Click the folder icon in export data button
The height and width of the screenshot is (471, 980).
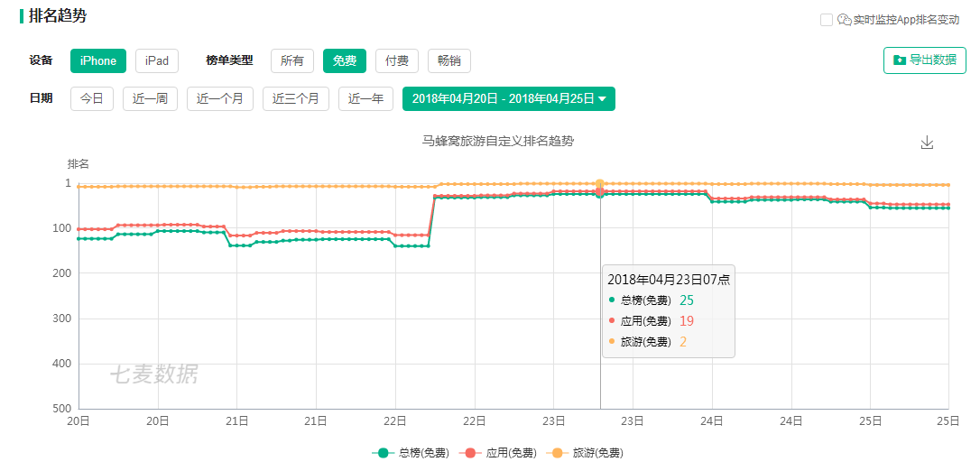(900, 60)
